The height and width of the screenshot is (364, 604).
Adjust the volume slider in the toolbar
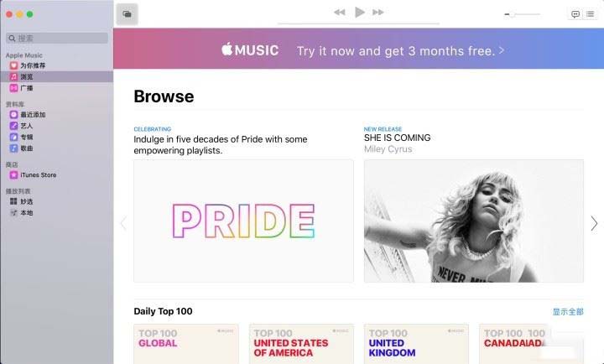click(x=523, y=14)
